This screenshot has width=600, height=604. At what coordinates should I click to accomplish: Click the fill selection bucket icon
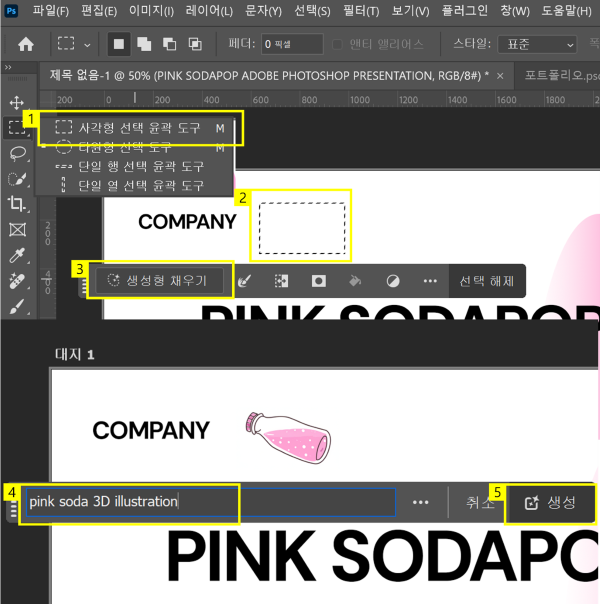(355, 281)
